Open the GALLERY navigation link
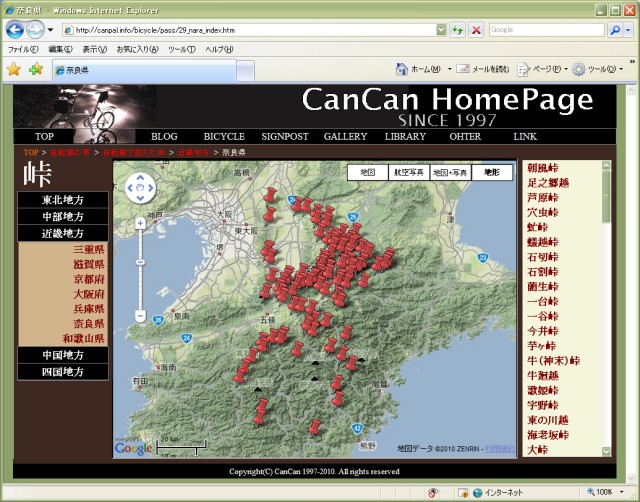This screenshot has width=640, height=502. click(345, 136)
